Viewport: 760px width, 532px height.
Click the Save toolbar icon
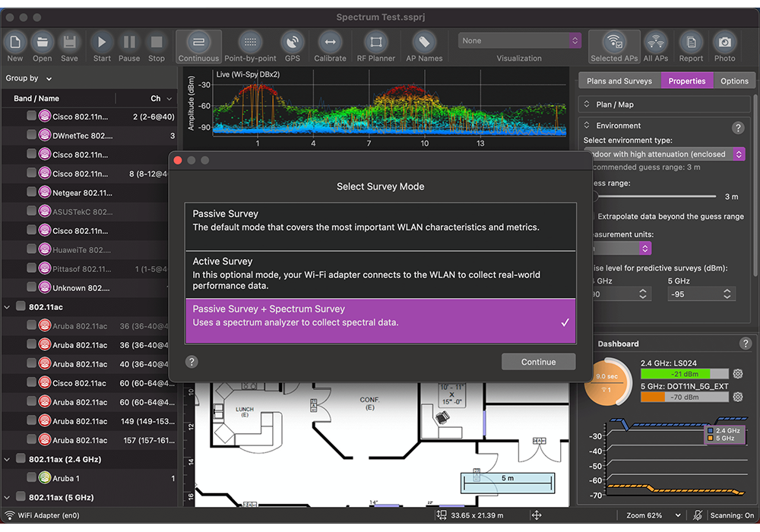click(69, 43)
